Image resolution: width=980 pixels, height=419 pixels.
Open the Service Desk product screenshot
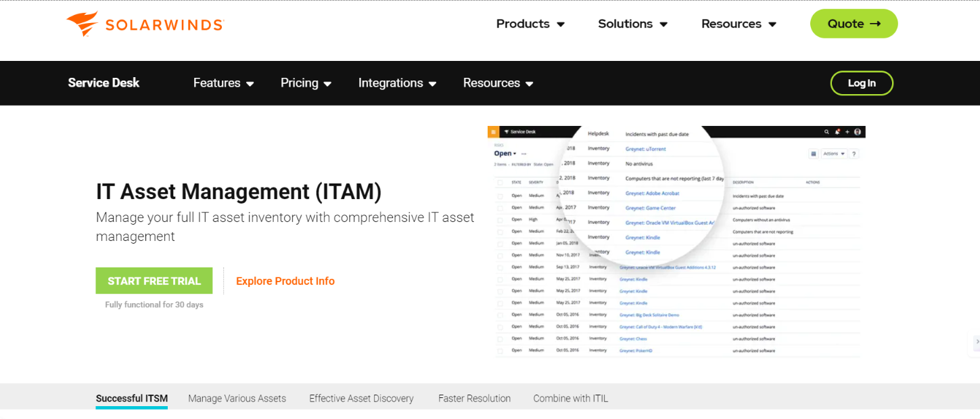[676, 242]
